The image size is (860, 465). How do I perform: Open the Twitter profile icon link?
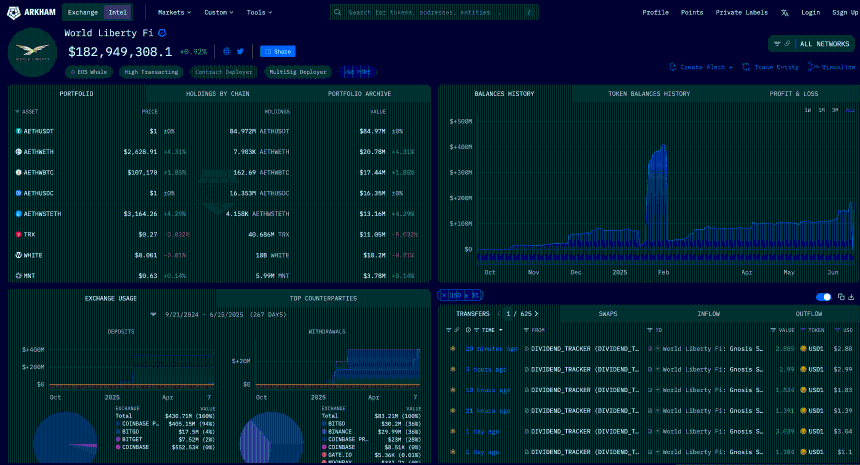240,51
